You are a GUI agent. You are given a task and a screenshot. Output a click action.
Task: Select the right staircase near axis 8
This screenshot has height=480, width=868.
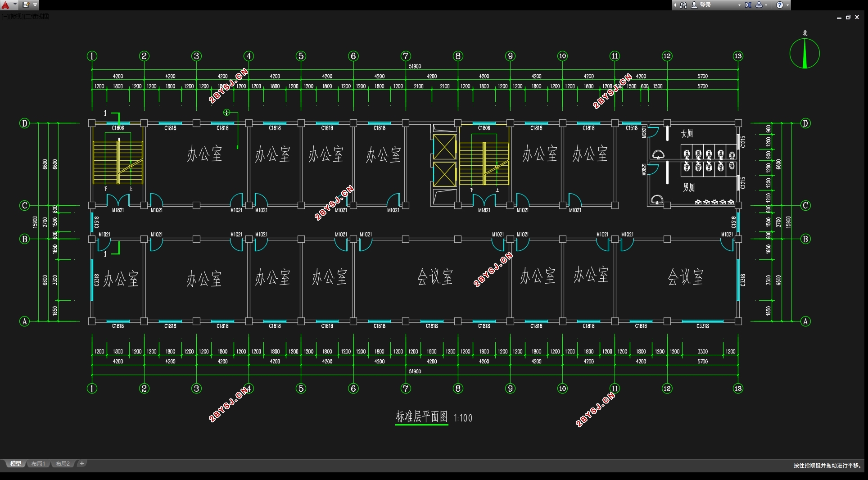(484, 163)
